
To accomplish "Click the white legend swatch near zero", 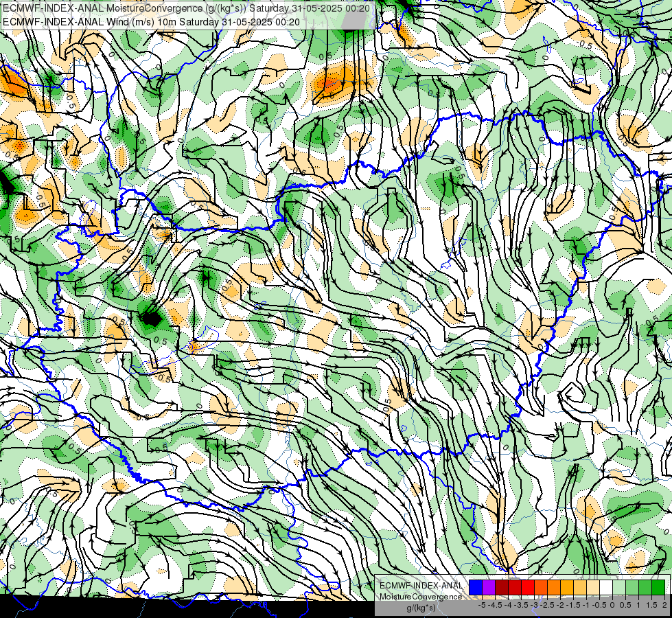I will (x=606, y=588).
